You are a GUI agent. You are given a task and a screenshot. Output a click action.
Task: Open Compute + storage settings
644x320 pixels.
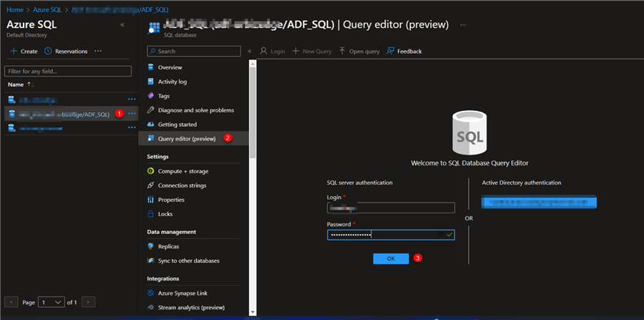coord(183,171)
